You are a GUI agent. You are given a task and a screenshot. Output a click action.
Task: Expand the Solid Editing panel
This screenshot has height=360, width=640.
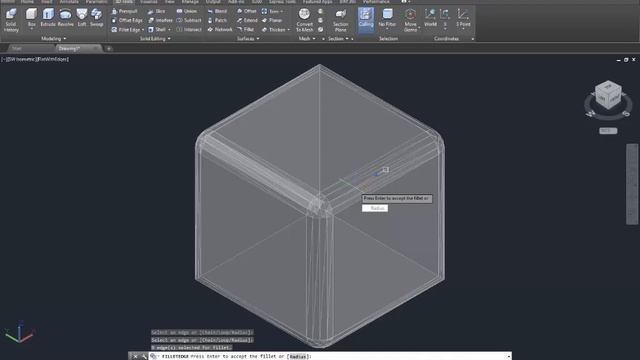tap(155, 39)
